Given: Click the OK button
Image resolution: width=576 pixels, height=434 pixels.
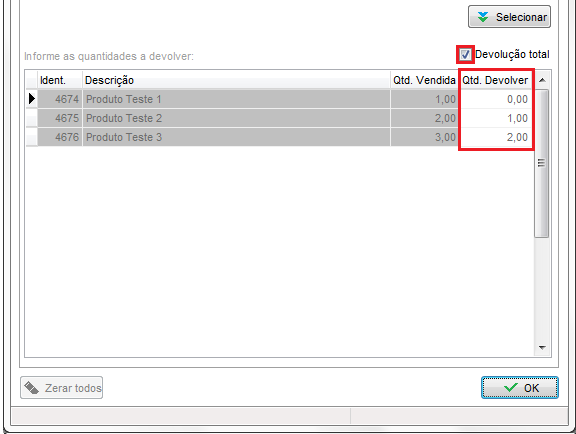Looking at the screenshot, I should [520, 387].
